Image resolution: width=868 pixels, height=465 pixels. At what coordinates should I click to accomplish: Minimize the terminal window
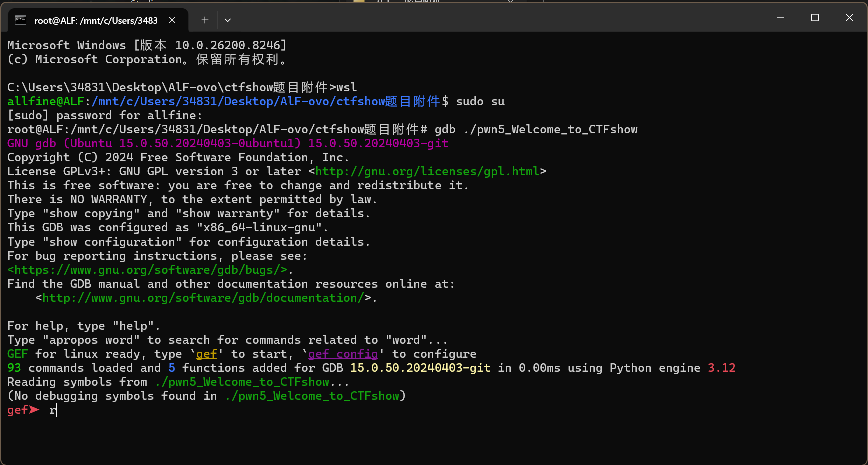(x=780, y=17)
